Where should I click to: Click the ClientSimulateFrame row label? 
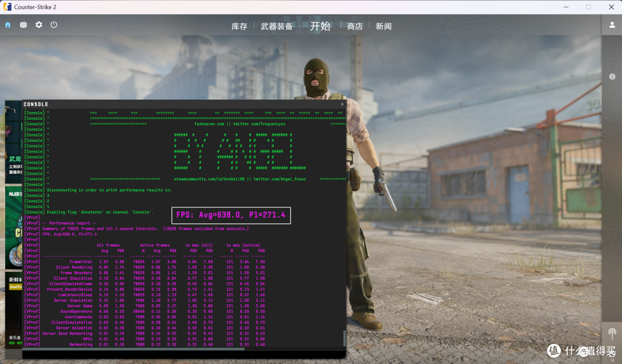71,284
